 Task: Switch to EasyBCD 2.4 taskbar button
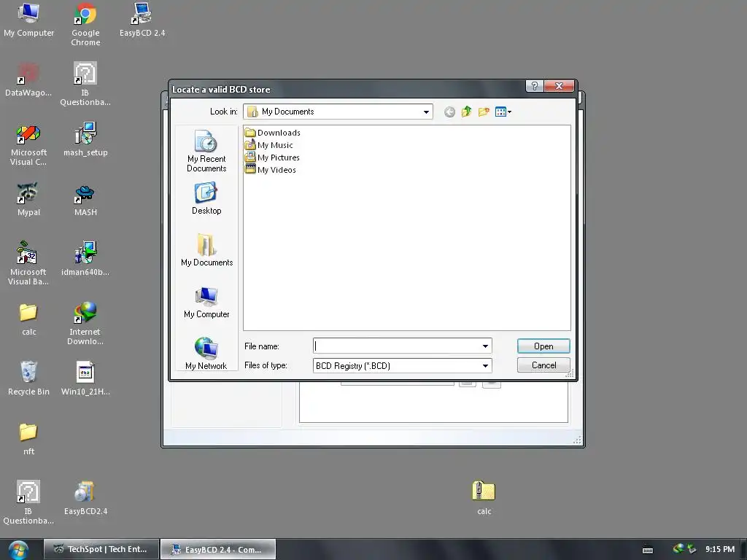217,549
